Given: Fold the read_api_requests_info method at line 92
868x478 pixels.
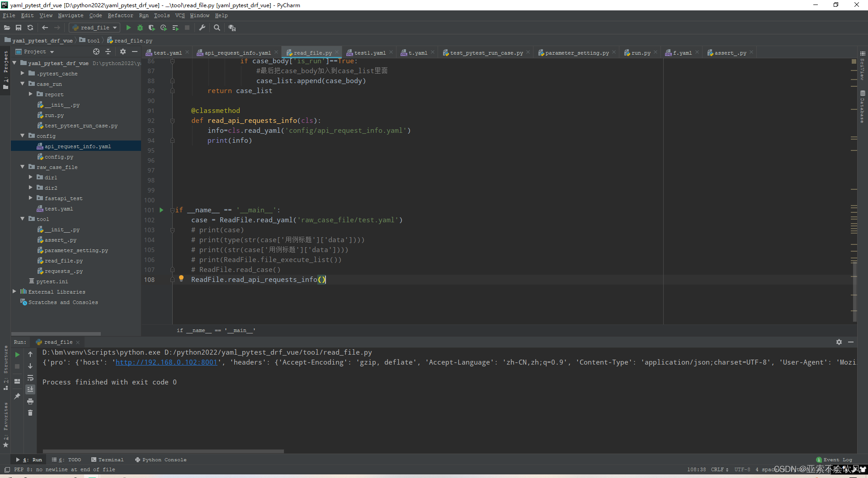Looking at the screenshot, I should click(x=172, y=121).
